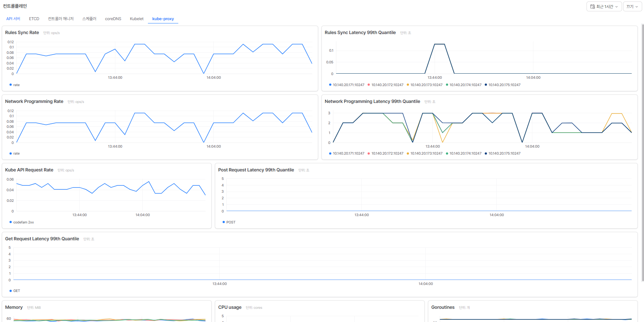The image size is (644, 322).
Task: Open the Kubelet tab
Action: [x=137, y=19]
